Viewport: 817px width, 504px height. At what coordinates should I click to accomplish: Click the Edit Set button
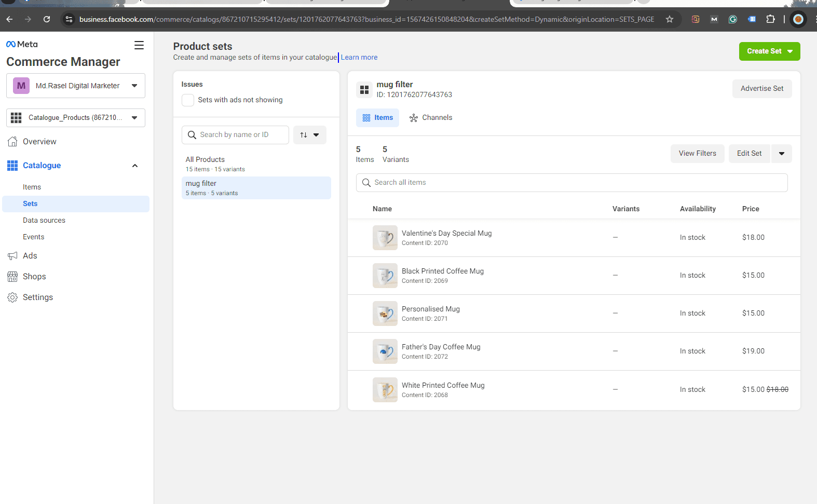750,154
